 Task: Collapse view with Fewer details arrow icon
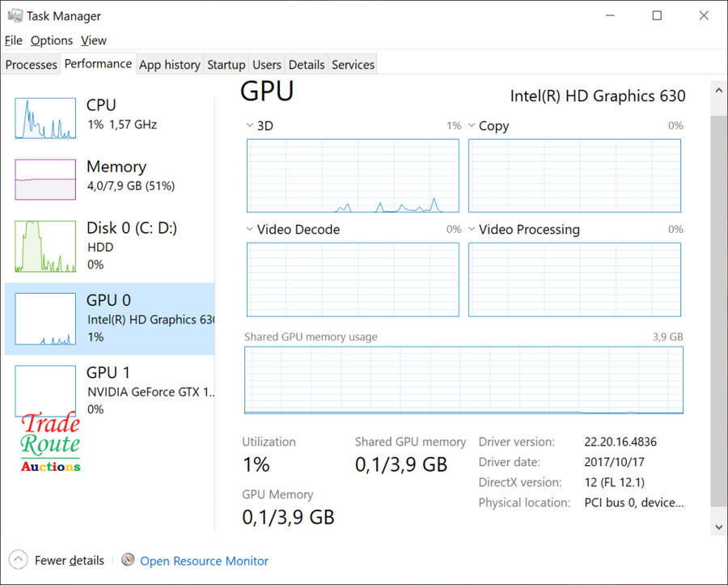19,560
